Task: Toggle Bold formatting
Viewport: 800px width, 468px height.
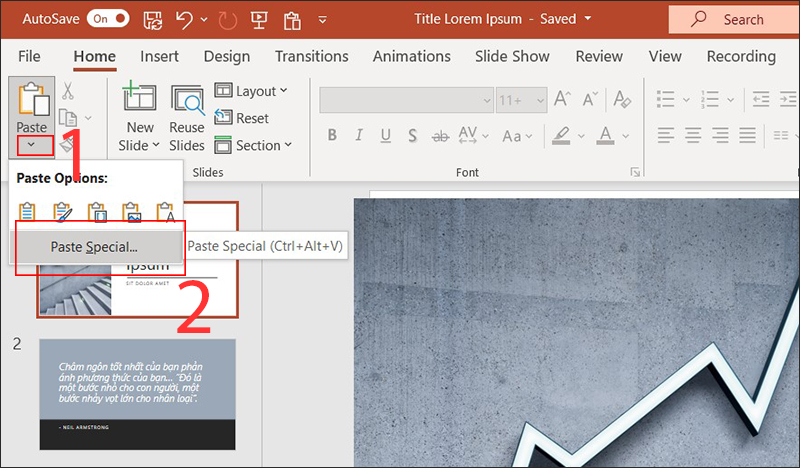Action: click(331, 135)
